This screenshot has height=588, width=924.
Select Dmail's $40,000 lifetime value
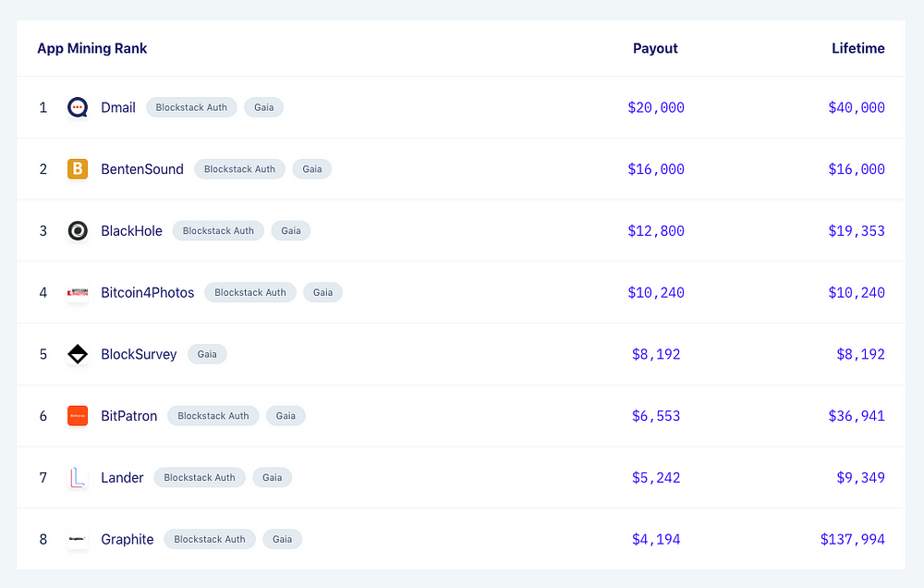coord(857,107)
